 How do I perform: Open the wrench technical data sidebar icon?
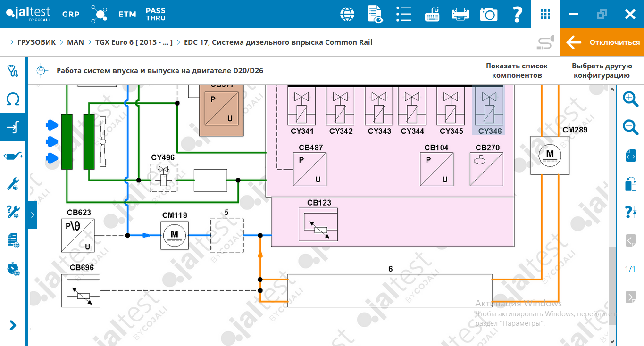(x=13, y=184)
